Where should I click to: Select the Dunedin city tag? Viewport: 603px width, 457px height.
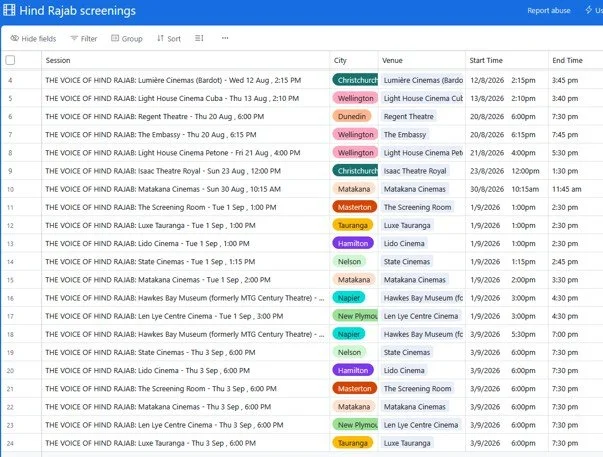tap(352, 117)
